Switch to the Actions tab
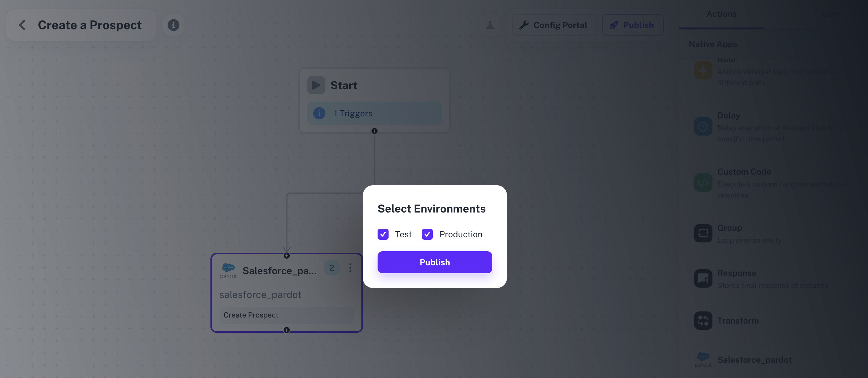The width and height of the screenshot is (868, 378). pos(721,14)
